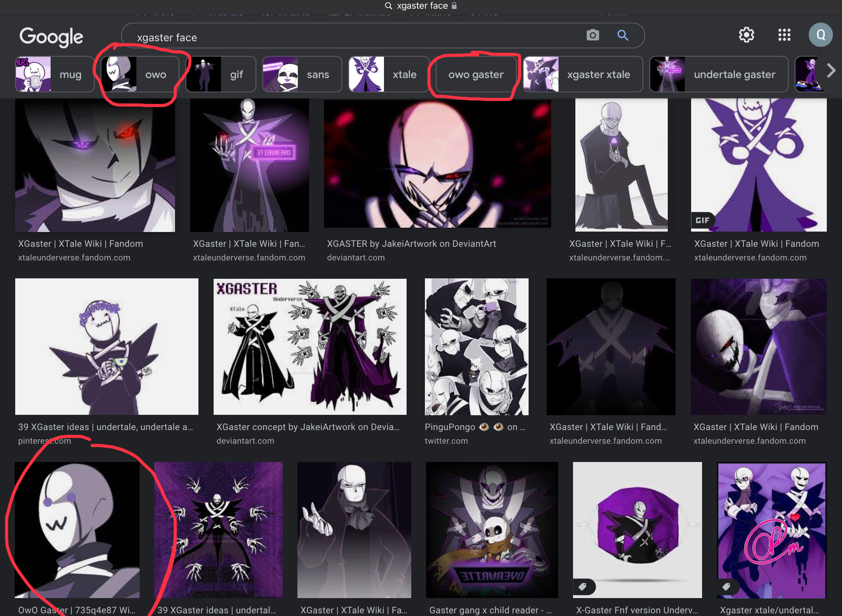The width and height of the screenshot is (842, 616).
Task: Open the XGaster GIF thumbnail
Action: [759, 165]
